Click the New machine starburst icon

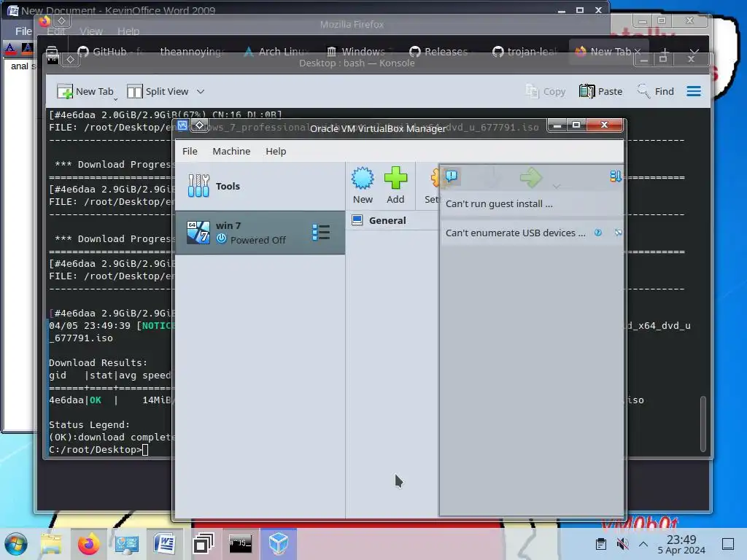point(363,179)
